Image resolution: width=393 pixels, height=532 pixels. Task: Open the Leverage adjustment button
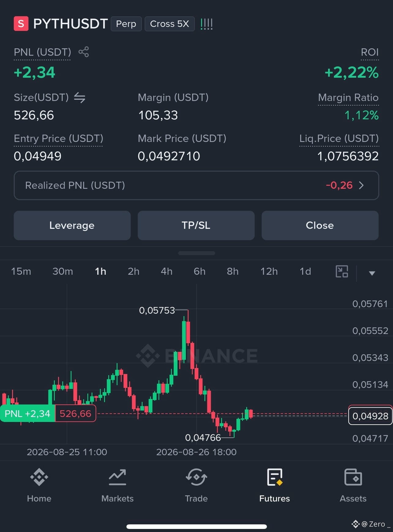[x=72, y=225]
